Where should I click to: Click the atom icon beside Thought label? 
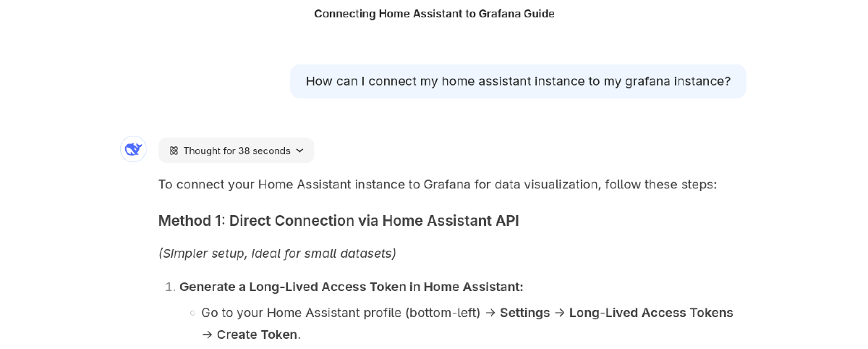[174, 151]
